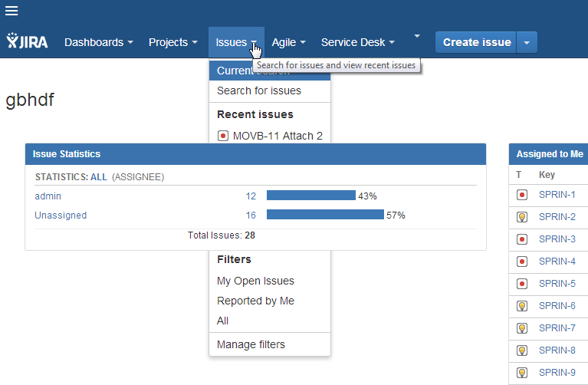Open the extra navigation arrow after Service Desk
The height and width of the screenshot is (385, 588).
pyautogui.click(x=416, y=36)
